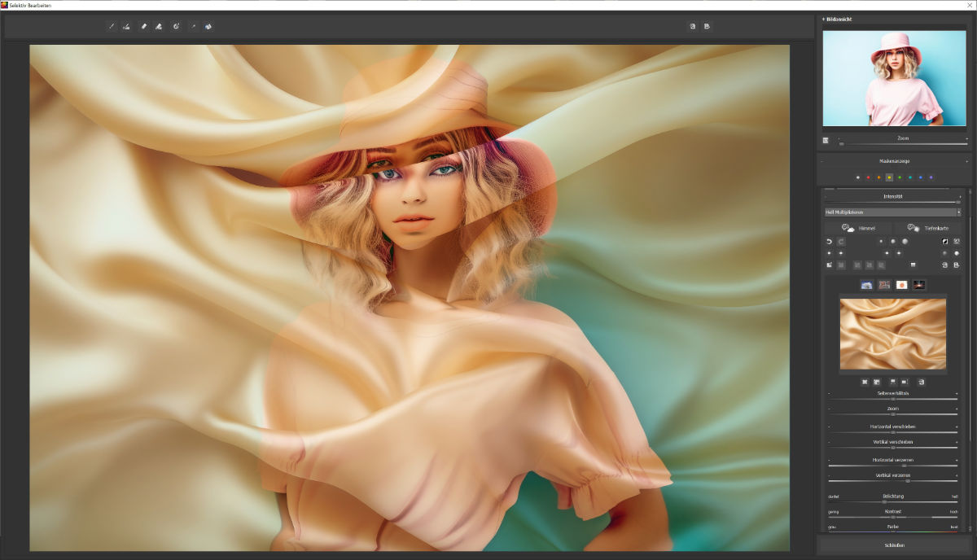Choose the medium brush size dot
This screenshot has width=977, height=560.
pos(892,241)
